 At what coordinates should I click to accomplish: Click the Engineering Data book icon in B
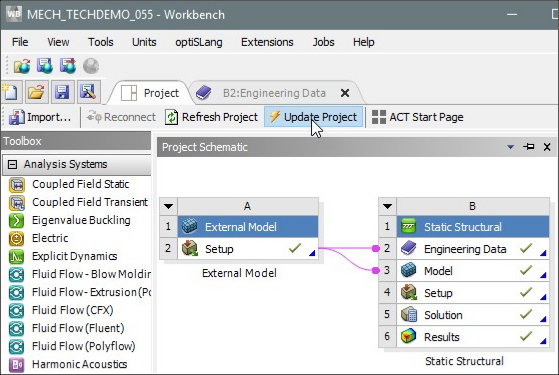point(409,248)
